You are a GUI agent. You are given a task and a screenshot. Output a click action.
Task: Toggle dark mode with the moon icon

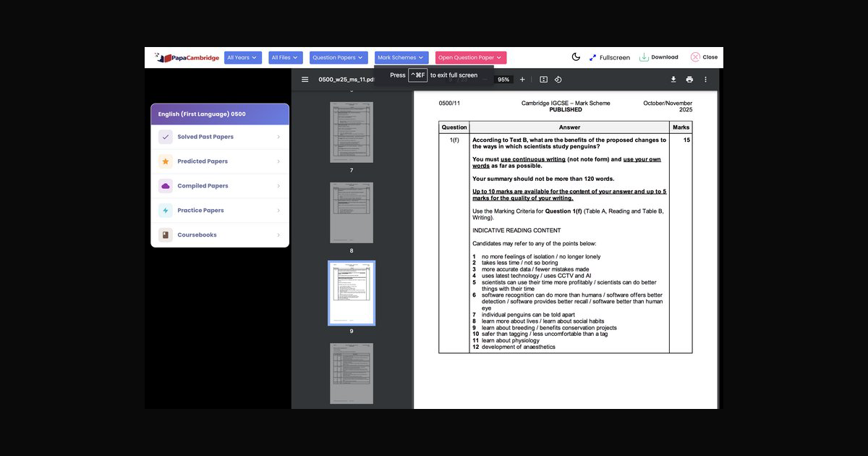pos(576,56)
